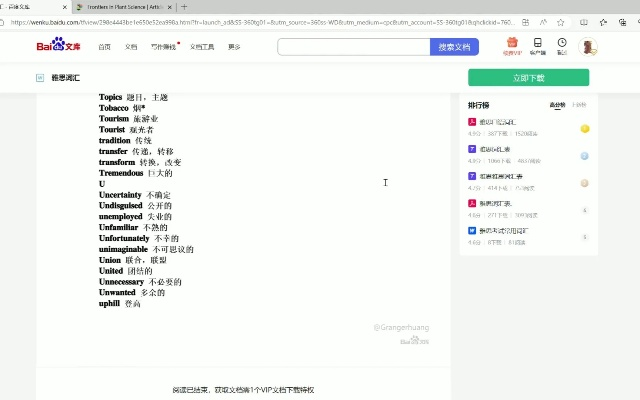Open the fourth ranked document title
This screenshot has width=640, height=400.
[496, 204]
